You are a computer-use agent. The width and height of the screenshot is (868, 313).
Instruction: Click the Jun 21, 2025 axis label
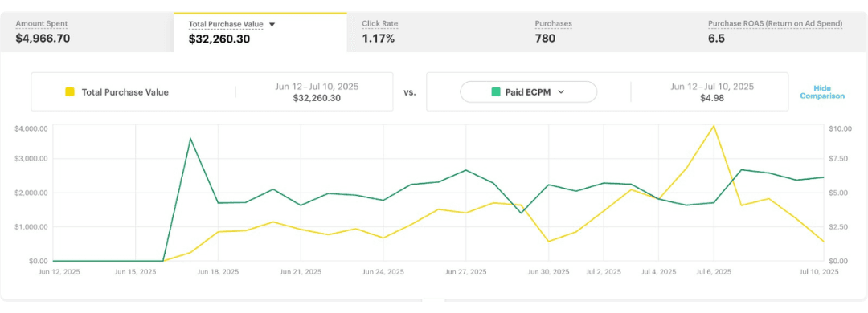click(x=301, y=272)
